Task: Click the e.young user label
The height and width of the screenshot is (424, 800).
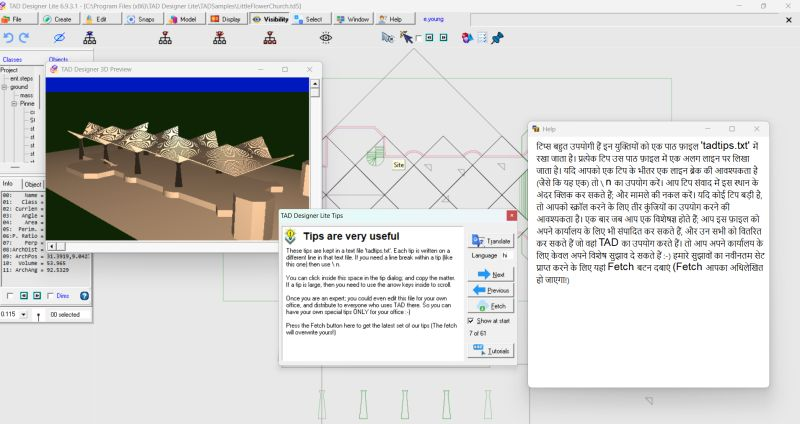Action: [x=434, y=19]
